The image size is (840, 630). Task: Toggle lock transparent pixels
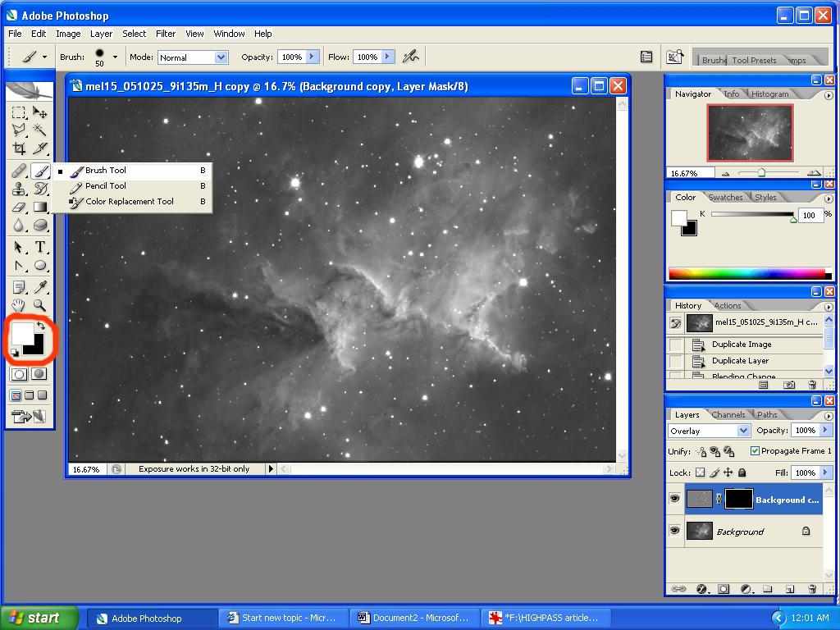[701, 472]
